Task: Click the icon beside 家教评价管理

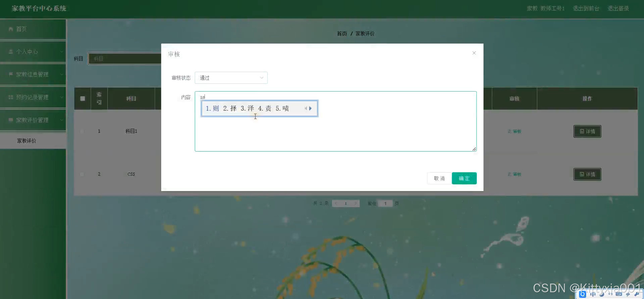Action: (11, 120)
